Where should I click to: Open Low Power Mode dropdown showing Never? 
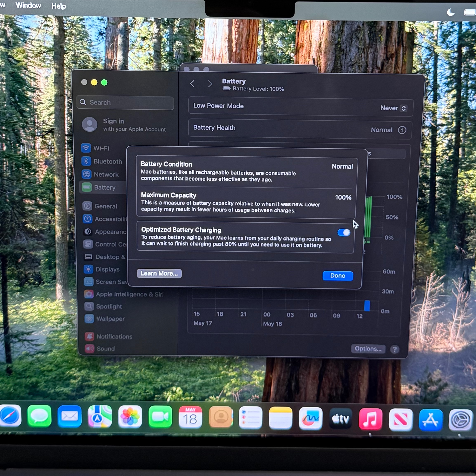pyautogui.click(x=394, y=108)
